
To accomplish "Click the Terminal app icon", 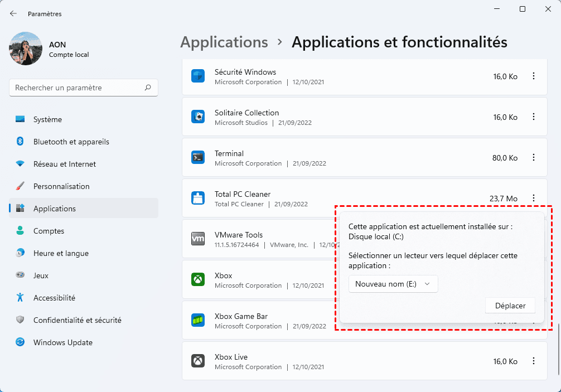I will 198,158.
